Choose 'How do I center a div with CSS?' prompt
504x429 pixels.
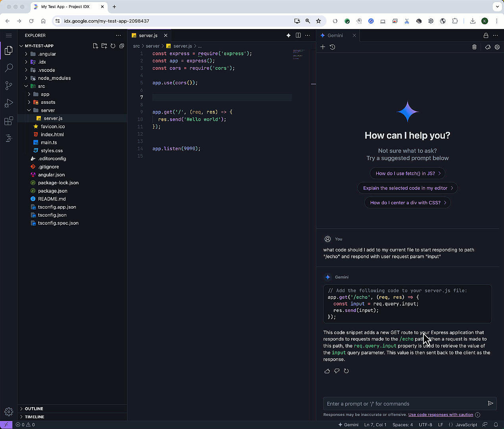pos(408,203)
